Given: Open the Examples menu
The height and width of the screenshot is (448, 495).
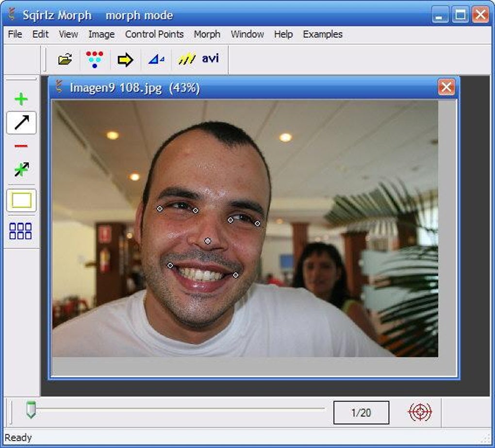Looking at the screenshot, I should [x=323, y=34].
